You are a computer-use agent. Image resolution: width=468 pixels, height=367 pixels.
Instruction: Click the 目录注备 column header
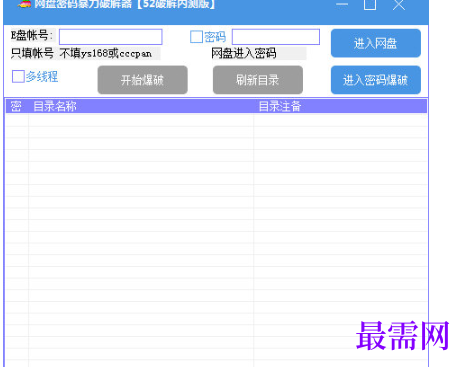click(340, 106)
